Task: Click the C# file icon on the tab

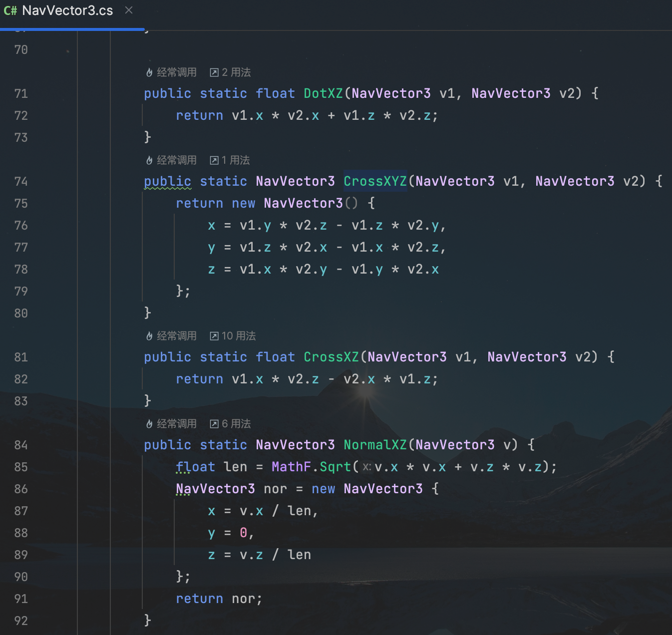Action: pos(10,10)
